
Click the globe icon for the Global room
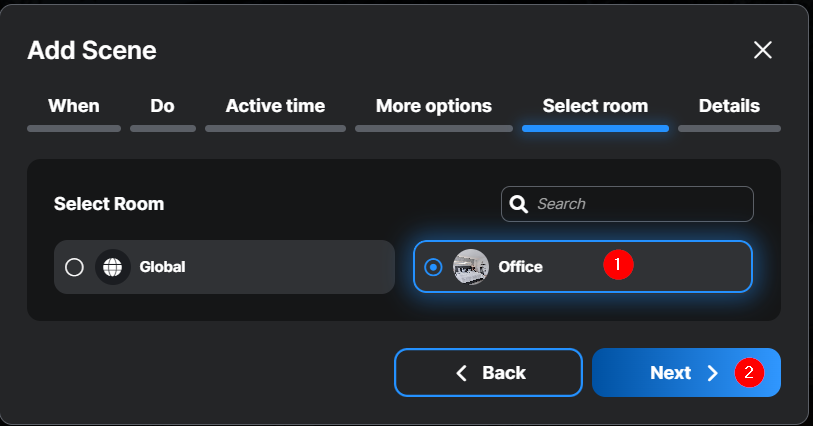(113, 267)
